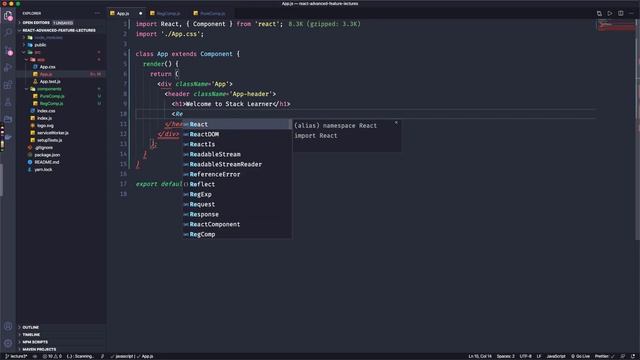640x360 pixels.
Task: Select RegExp suggestion
Action: [237, 194]
